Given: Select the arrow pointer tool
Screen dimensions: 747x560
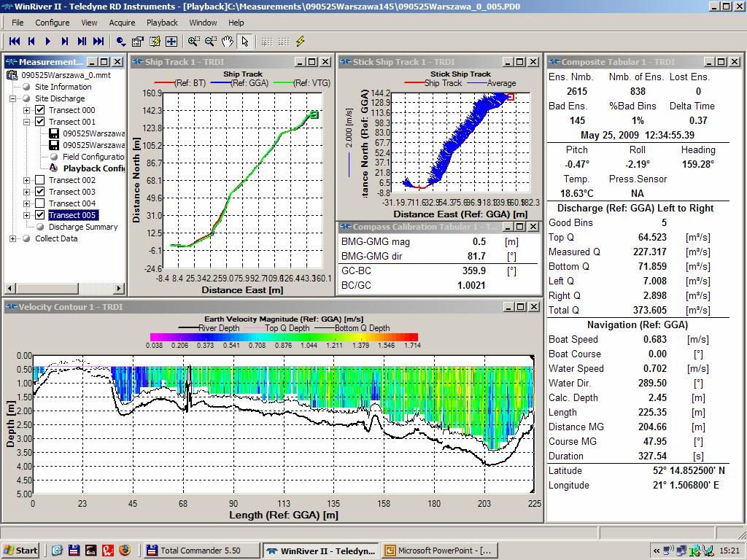Looking at the screenshot, I should click(x=244, y=42).
